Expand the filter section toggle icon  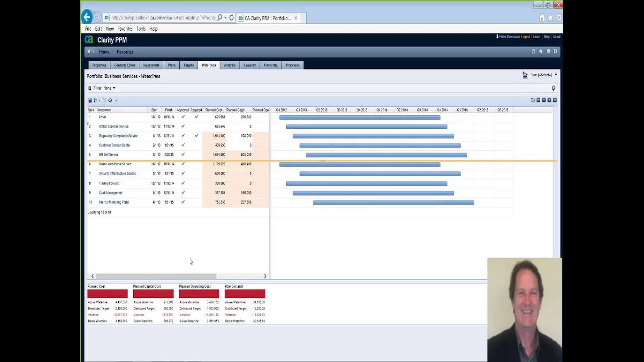pos(90,88)
